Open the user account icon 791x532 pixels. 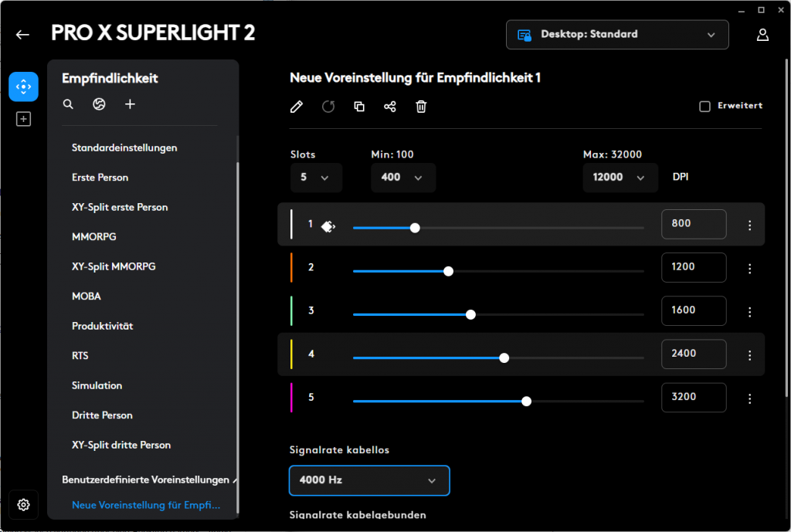(762, 34)
